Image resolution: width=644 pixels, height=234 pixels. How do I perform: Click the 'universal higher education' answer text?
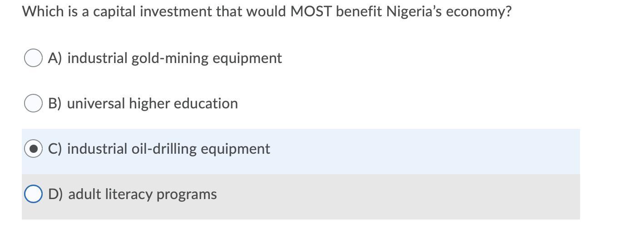coord(152,103)
